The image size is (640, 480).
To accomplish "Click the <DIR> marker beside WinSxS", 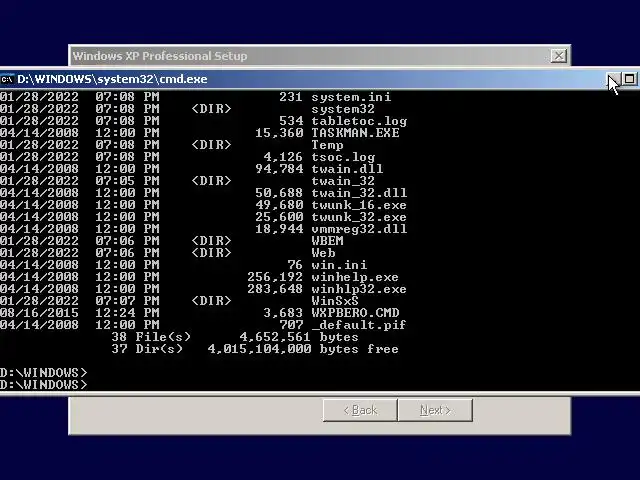I will pyautogui.click(x=211, y=301).
